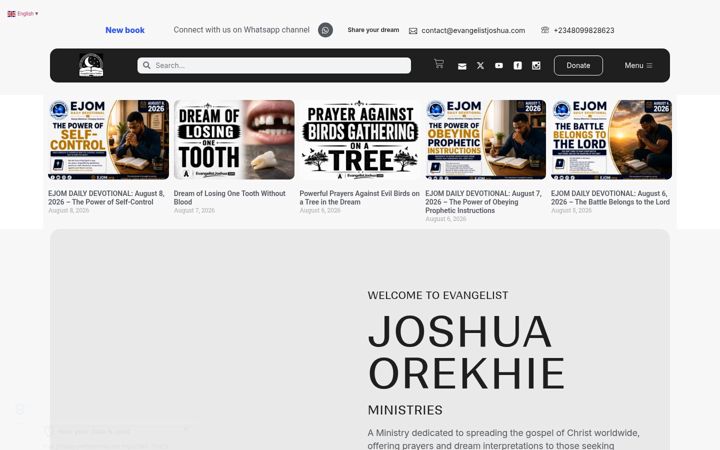Click the telephone icon next to the number

(x=545, y=30)
